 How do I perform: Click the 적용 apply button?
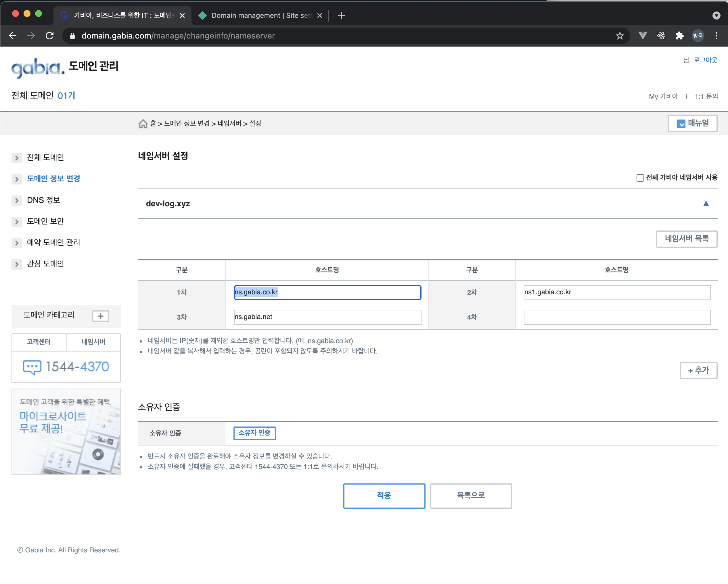click(384, 495)
